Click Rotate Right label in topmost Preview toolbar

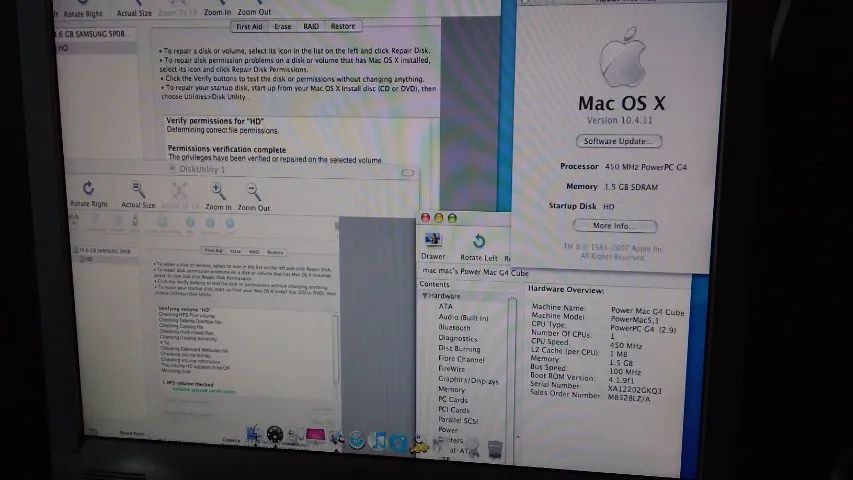tap(83, 14)
